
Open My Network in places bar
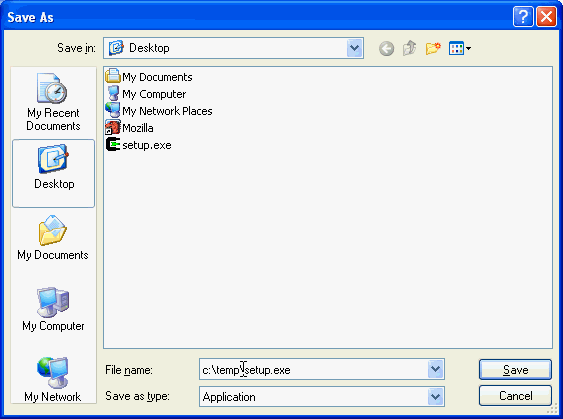53,380
